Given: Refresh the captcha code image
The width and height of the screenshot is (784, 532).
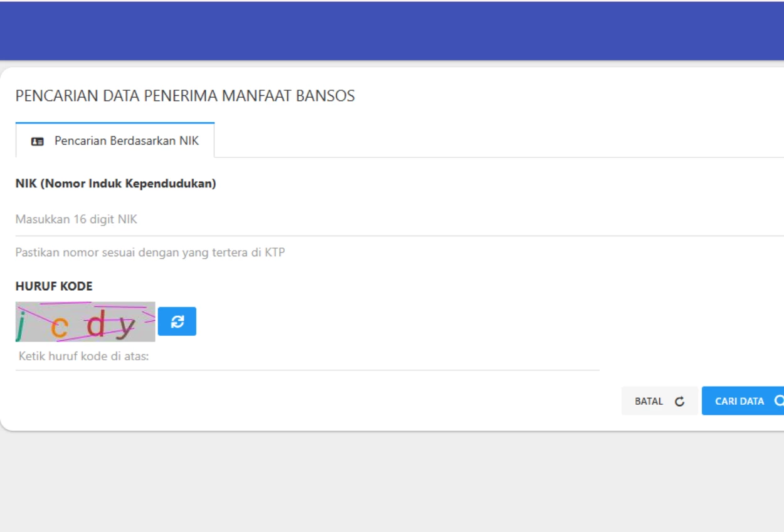Looking at the screenshot, I should [177, 321].
